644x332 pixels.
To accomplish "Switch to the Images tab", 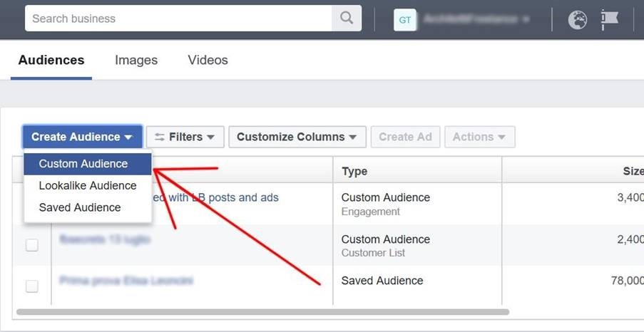I will pos(136,61).
